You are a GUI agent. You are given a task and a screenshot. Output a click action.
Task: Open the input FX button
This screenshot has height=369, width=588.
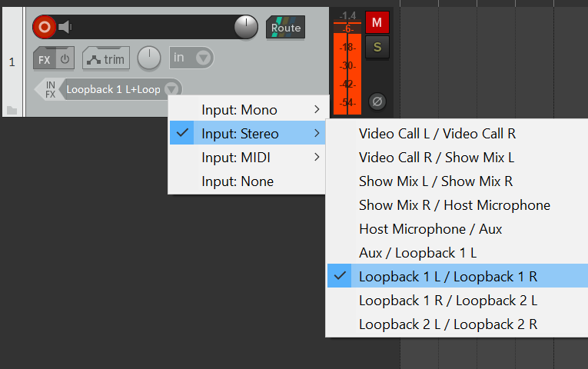coord(48,90)
